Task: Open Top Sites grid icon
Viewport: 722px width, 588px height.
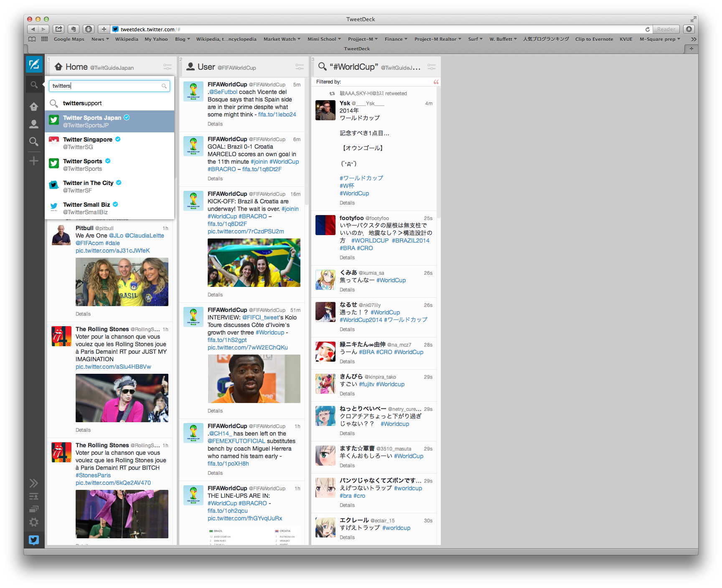Action: [x=45, y=39]
